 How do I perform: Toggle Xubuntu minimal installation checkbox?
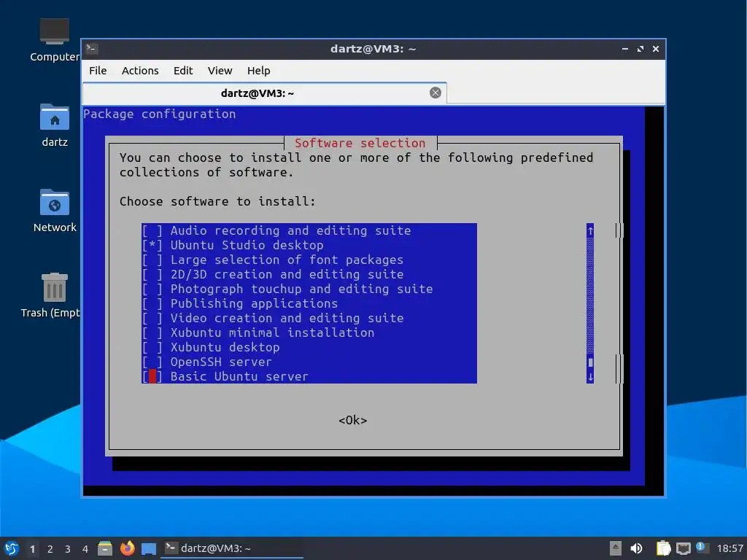pos(152,332)
